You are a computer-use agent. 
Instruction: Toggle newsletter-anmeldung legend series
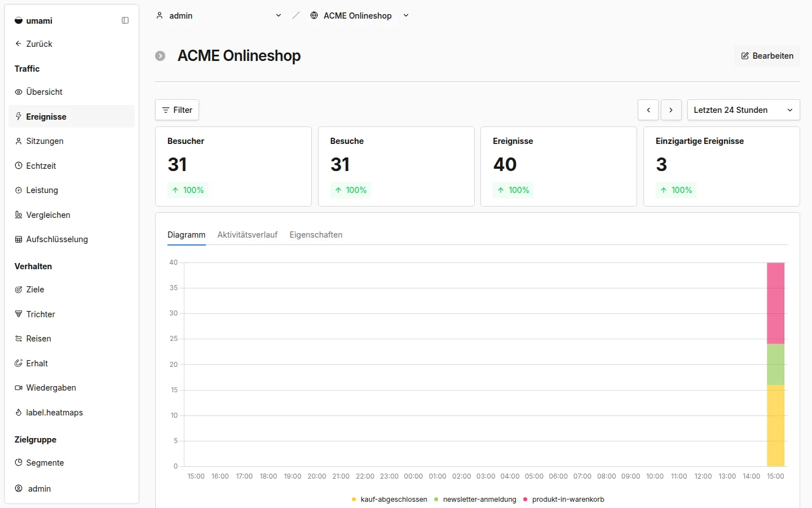(475, 500)
